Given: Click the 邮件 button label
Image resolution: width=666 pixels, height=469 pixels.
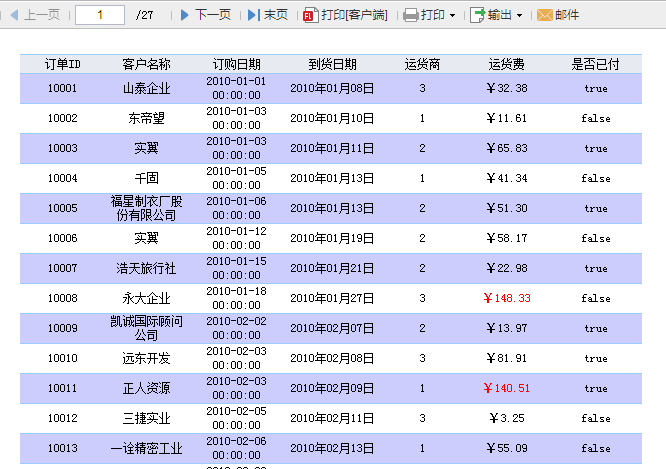Looking at the screenshot, I should pyautogui.click(x=567, y=15).
